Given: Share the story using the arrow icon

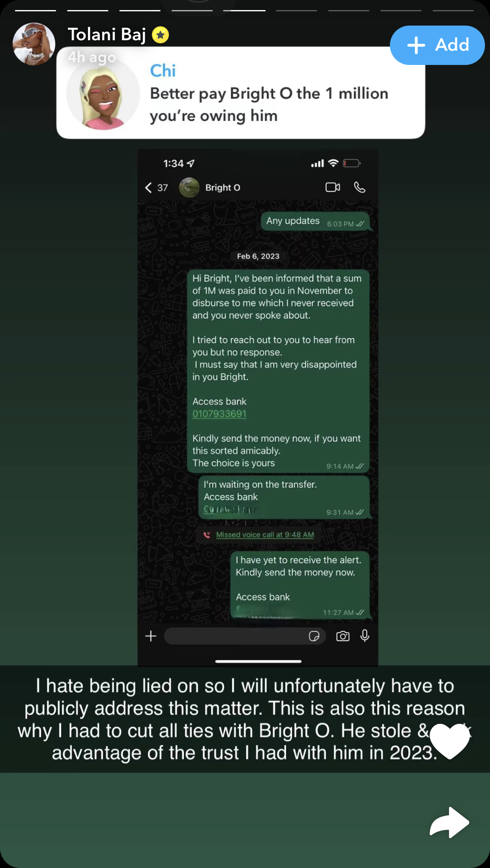Looking at the screenshot, I should click(x=449, y=822).
